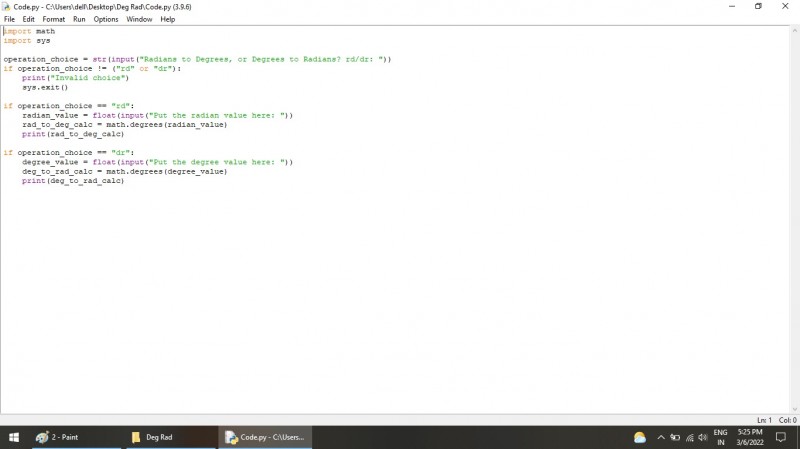Open the Edit menu
Viewport: 800px width, 449px height.
[x=29, y=19]
